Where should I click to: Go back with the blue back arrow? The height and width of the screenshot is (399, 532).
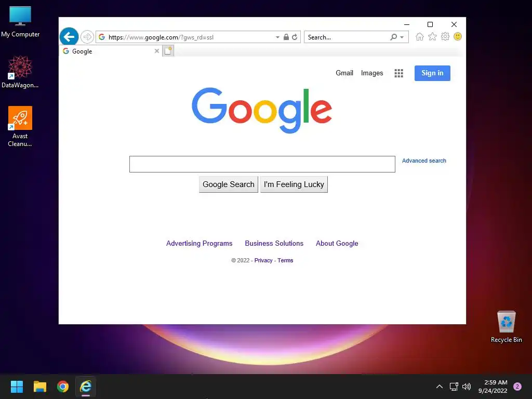coord(69,37)
